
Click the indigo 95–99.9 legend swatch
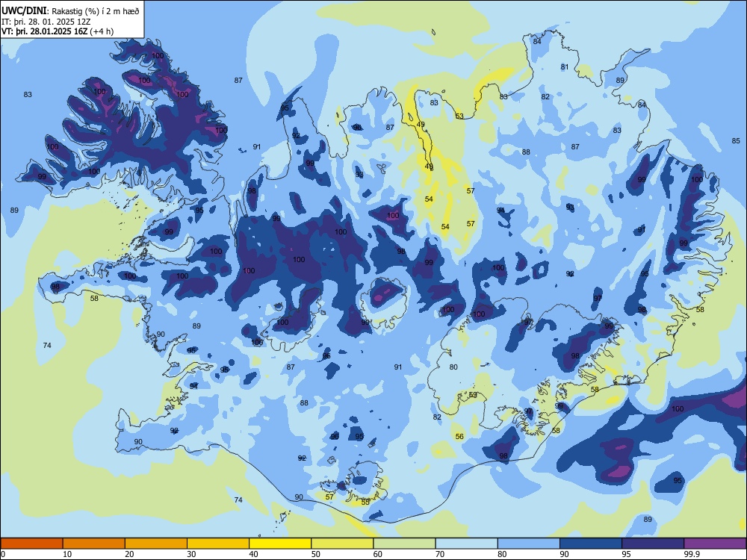click(653, 544)
